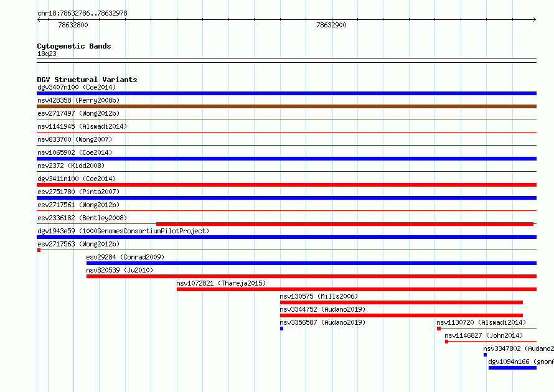Select the blue bar of nsv1065902
This screenshot has width=554, height=392.
click(286, 159)
